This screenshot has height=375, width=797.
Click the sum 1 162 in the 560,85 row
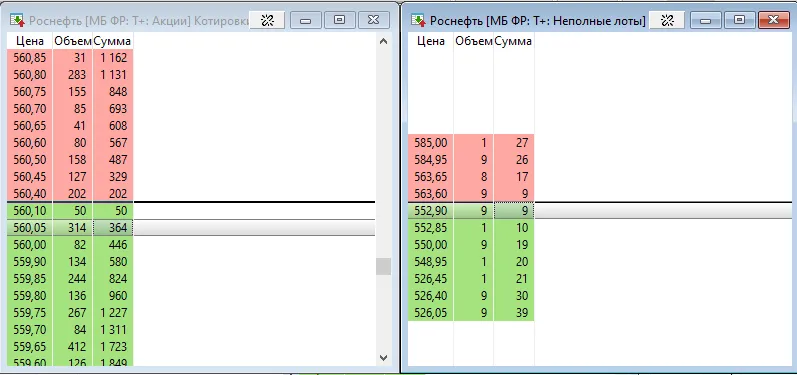tap(113, 58)
